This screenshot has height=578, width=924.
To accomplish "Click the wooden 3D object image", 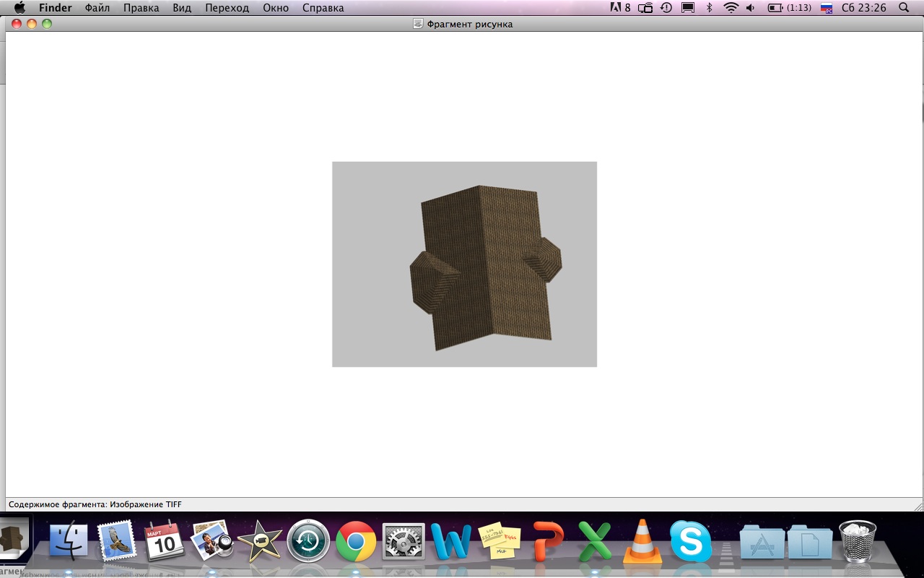I will (x=464, y=264).
